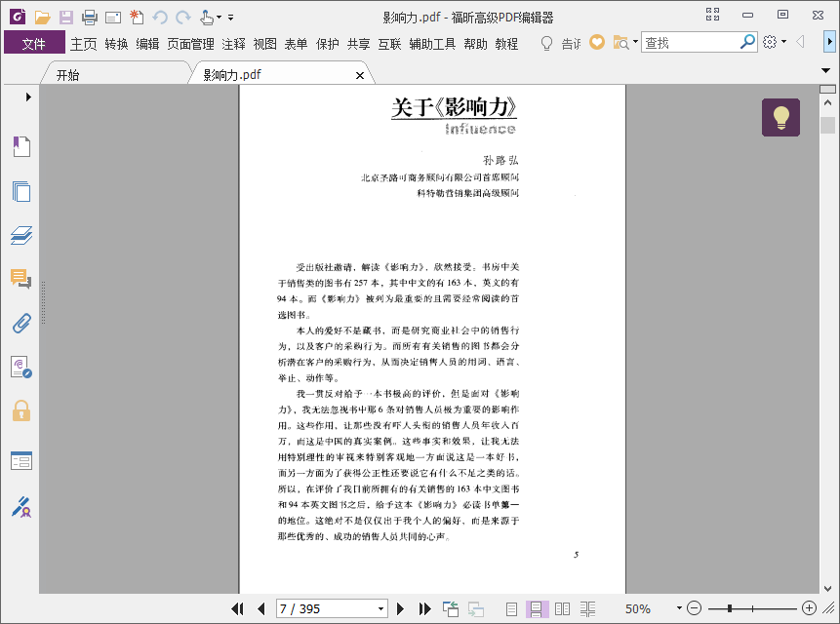The width and height of the screenshot is (840, 624).
Task: Open the Bookmarks panel in sidebar
Action: click(x=21, y=146)
